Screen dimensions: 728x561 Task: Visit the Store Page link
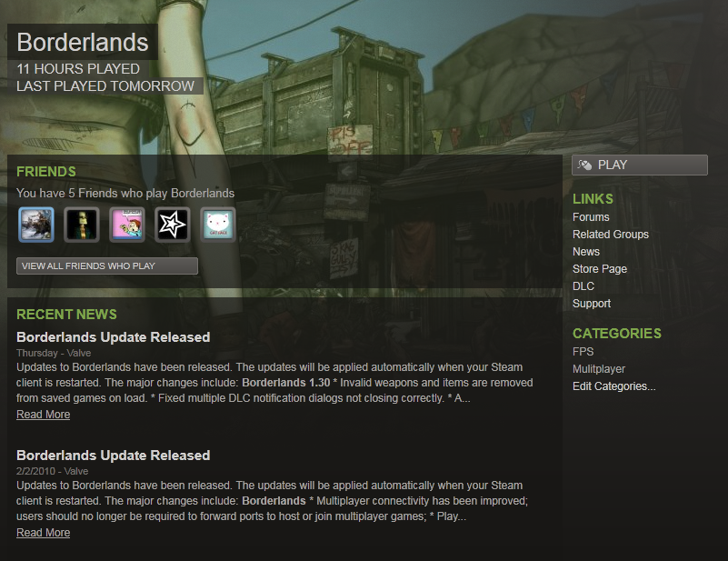599,269
